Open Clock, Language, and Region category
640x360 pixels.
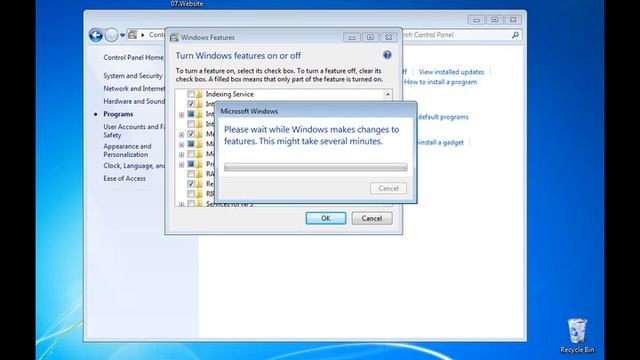(x=134, y=166)
